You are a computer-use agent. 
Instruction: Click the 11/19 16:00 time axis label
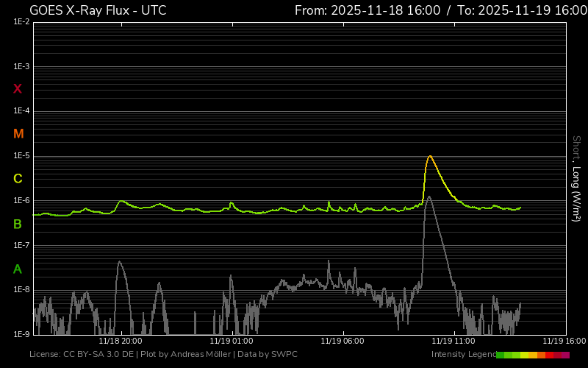pos(564,341)
